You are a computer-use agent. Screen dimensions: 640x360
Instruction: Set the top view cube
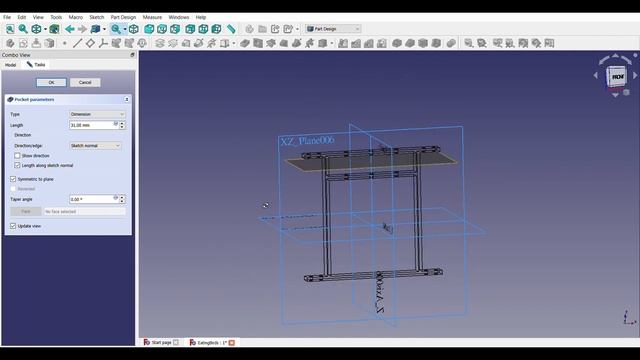pyautogui.click(x=162, y=29)
